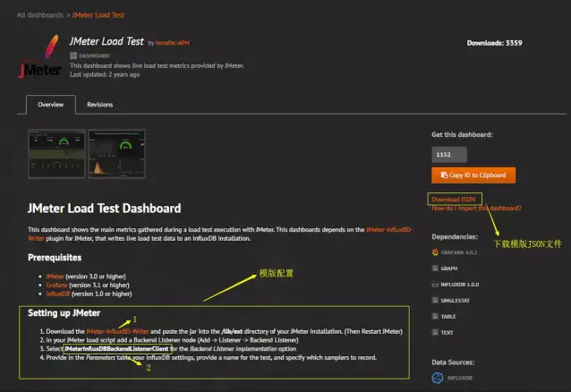Click the dashboard grid icon beside DASHBOARD
This screenshot has width=571, height=392.
(73, 55)
